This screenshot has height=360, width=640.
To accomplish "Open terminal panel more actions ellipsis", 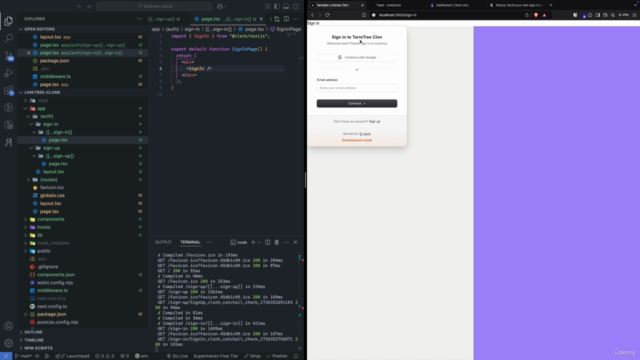I will (286, 242).
